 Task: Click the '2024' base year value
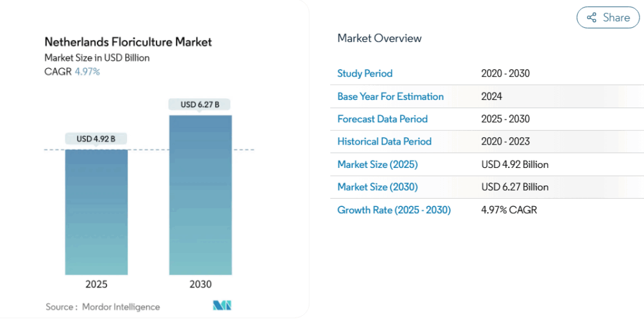pyautogui.click(x=492, y=96)
